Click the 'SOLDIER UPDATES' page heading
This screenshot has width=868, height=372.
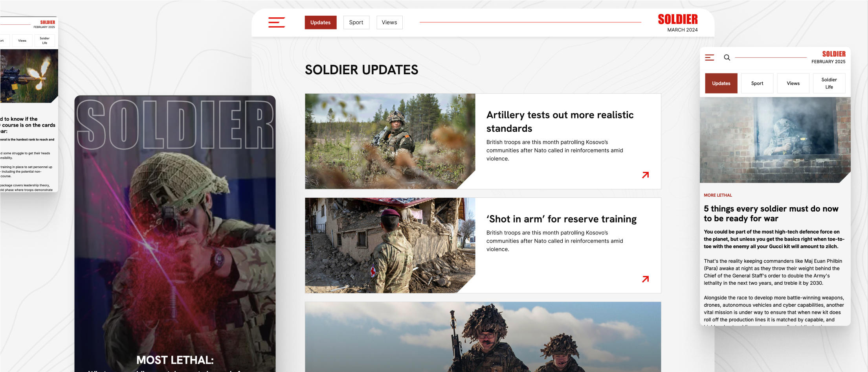362,70
